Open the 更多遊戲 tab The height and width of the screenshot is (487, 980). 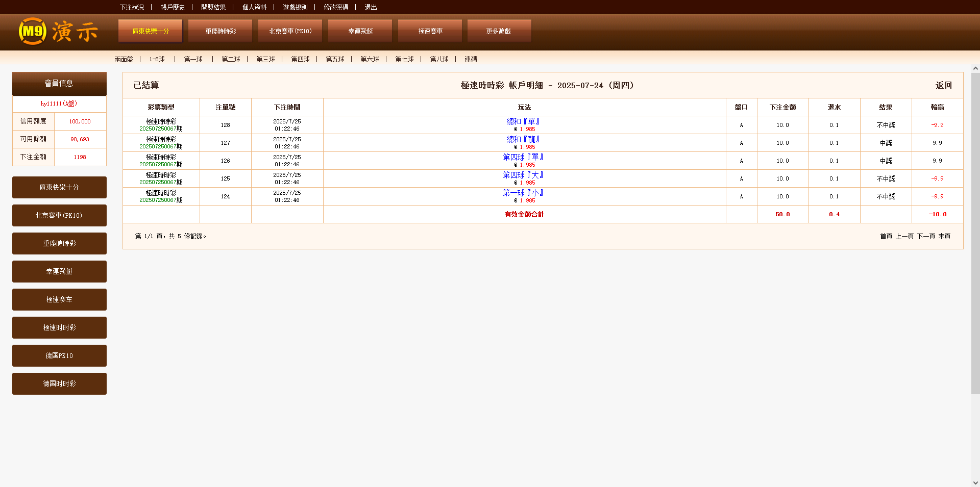[499, 31]
